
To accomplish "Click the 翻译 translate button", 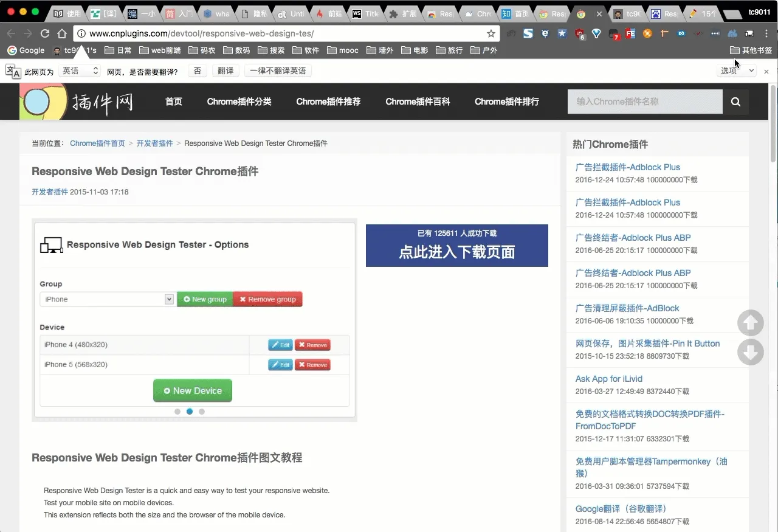I will [225, 71].
